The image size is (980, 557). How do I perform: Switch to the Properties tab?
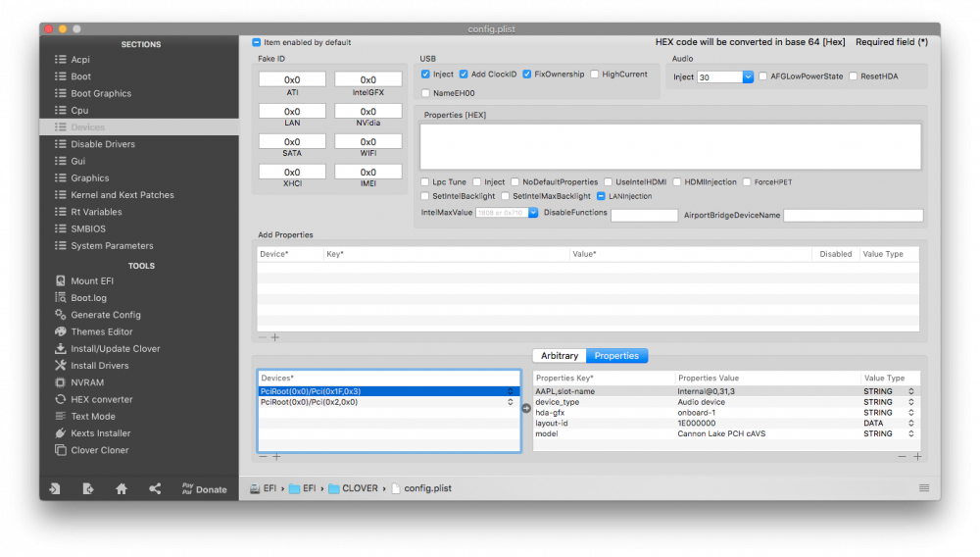tap(616, 356)
